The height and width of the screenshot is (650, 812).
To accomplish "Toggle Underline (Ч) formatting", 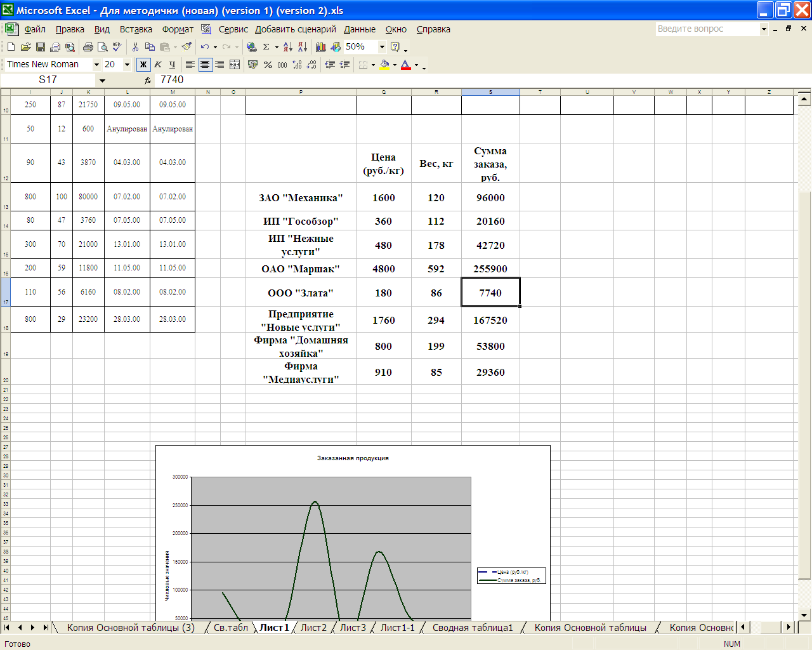I will (172, 64).
